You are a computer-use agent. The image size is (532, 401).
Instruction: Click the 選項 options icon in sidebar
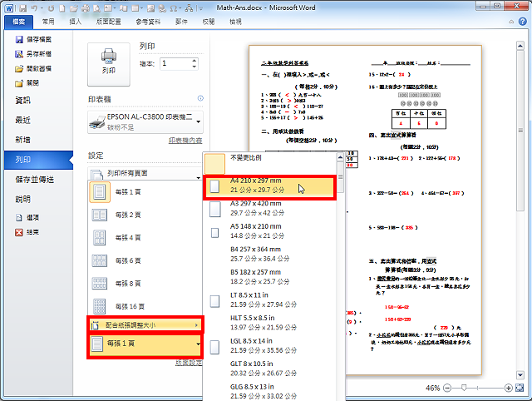click(19, 218)
